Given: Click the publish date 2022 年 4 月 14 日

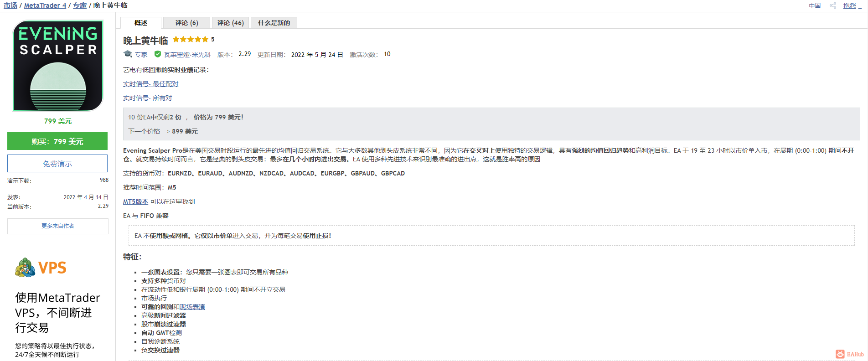Looking at the screenshot, I should 86,197.
